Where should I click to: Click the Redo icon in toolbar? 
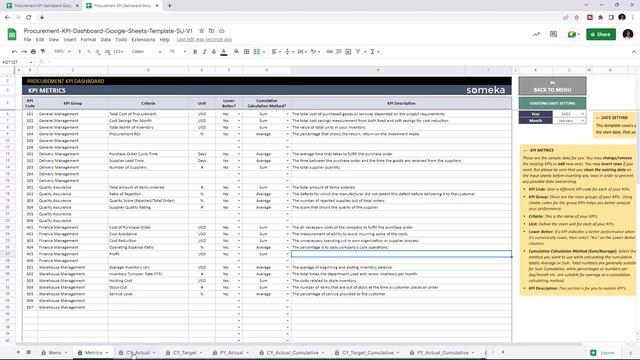tap(24, 52)
